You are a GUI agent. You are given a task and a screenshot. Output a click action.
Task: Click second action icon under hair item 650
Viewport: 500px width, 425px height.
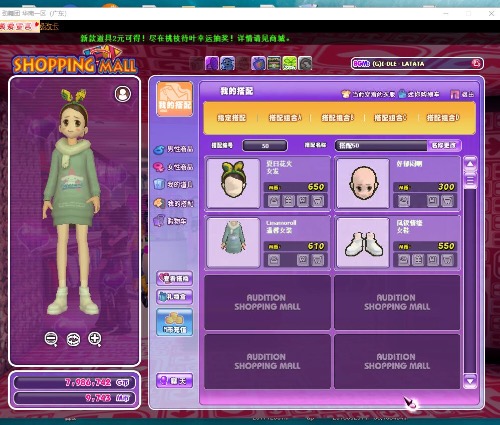click(288, 201)
